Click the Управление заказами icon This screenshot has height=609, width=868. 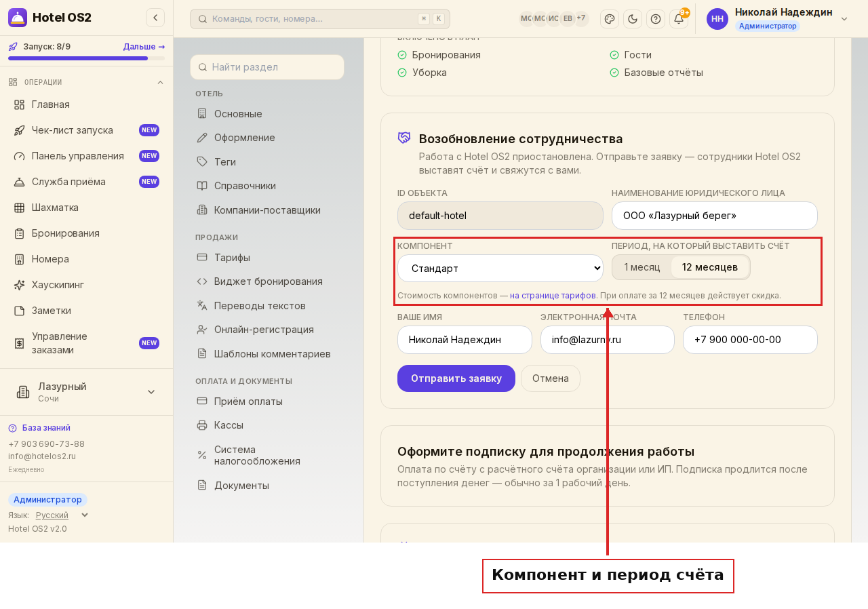[19, 344]
